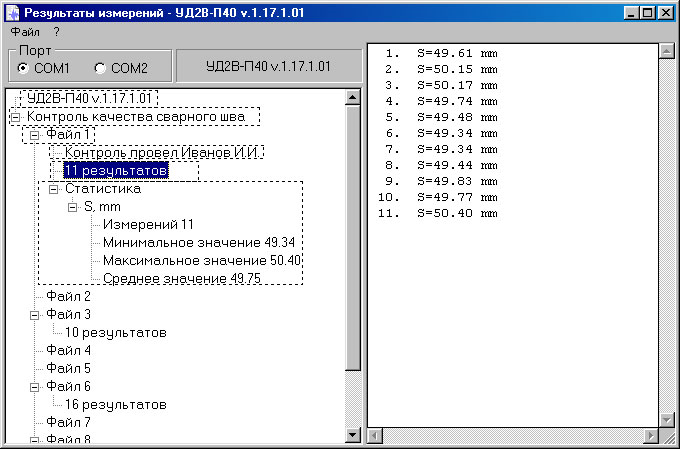
Task: Click result line 6 S=49.34 mm
Action: click(441, 133)
